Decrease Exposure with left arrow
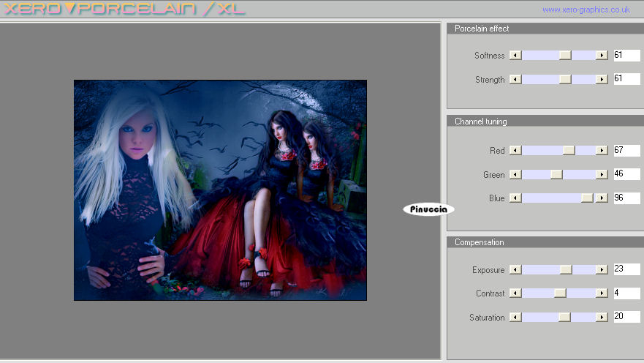 [x=515, y=269]
